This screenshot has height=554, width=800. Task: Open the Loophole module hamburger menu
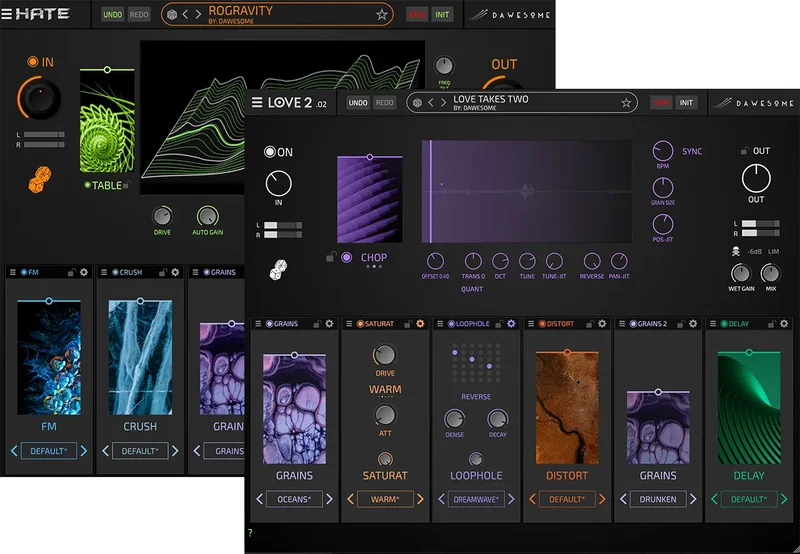(x=440, y=323)
